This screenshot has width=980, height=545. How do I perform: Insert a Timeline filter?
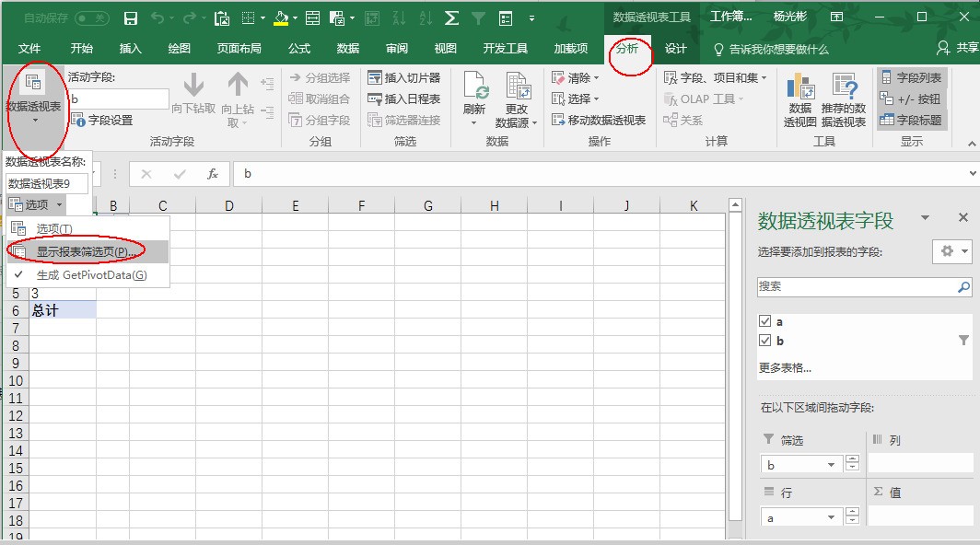coord(404,99)
